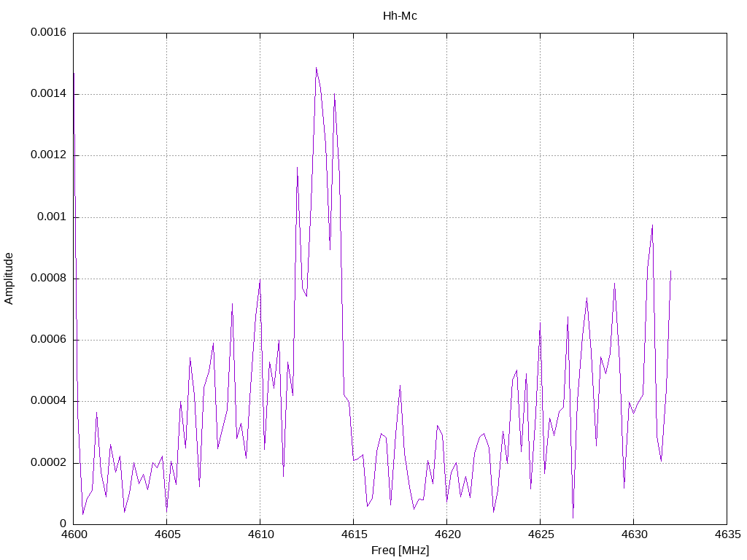Click the Freq [MHz] x-axis label
This screenshot has width=747, height=560.
coord(400,550)
